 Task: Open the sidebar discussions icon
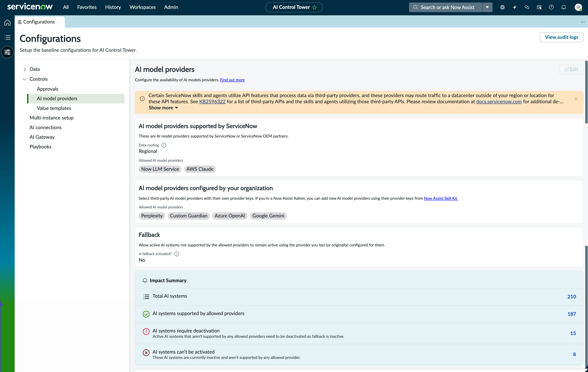tap(539, 7)
